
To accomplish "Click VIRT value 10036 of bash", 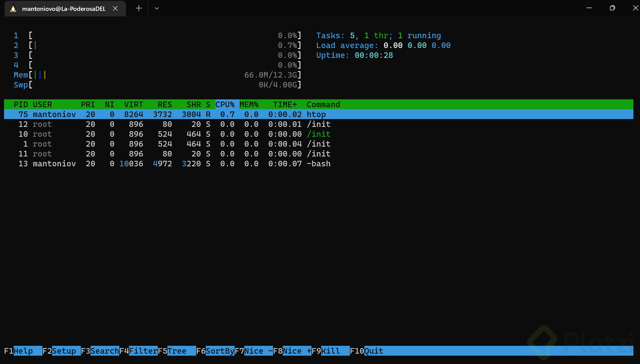I will coord(131,164).
